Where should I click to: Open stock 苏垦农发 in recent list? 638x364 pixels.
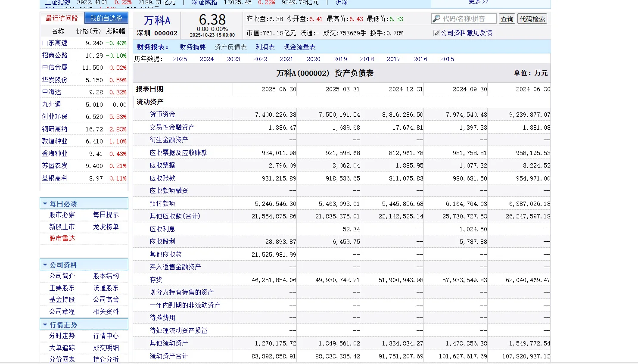point(55,166)
